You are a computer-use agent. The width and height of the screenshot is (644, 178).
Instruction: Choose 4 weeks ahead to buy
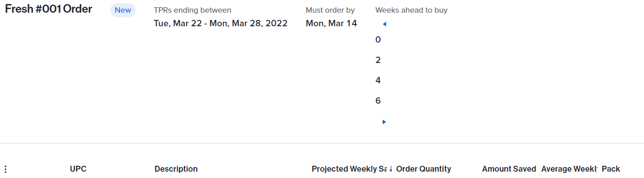378,81
